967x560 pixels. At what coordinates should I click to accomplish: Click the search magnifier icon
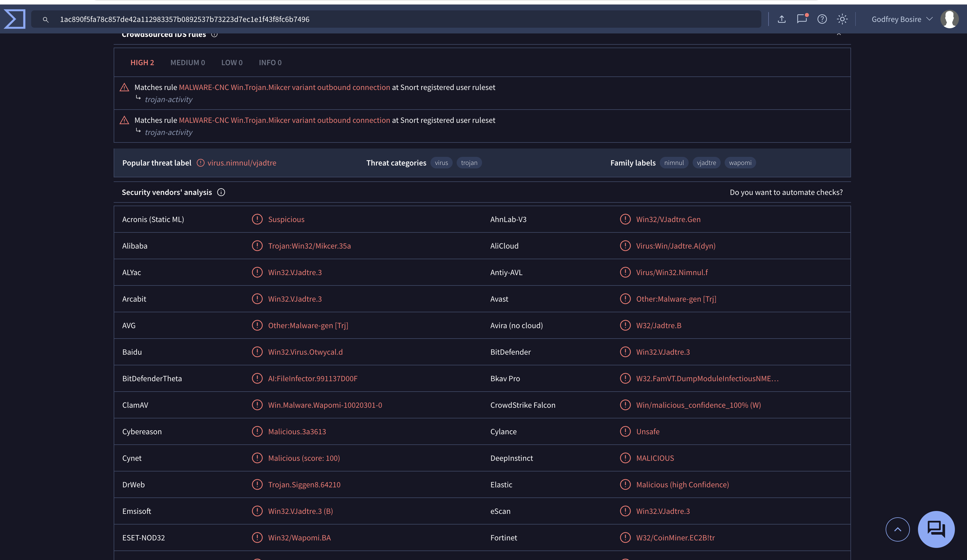pos(46,19)
